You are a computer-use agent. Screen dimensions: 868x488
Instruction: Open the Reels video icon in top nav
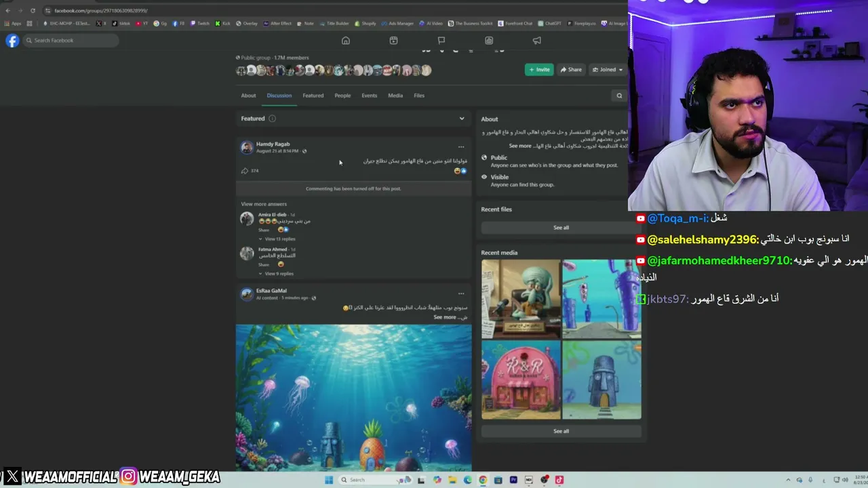(x=393, y=41)
